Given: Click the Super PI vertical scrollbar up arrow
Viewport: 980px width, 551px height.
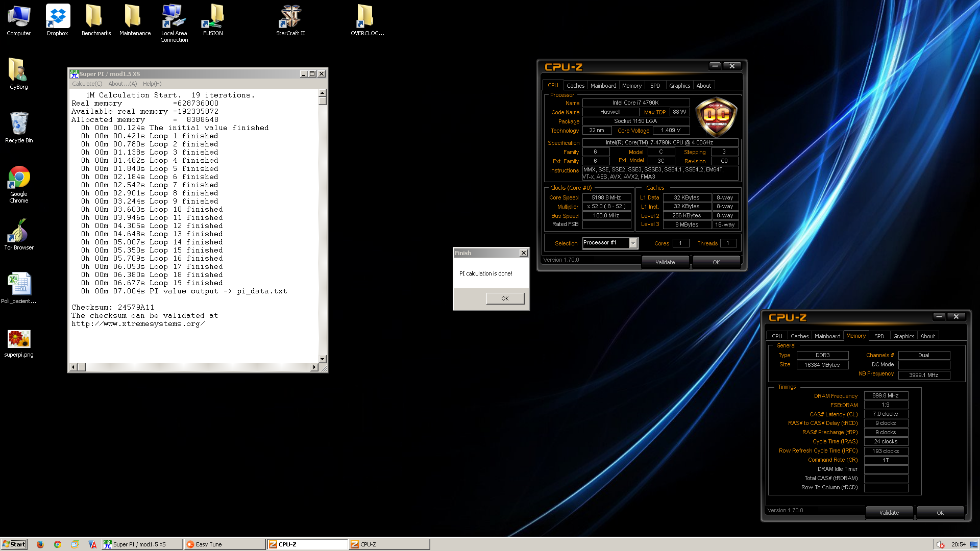Looking at the screenshot, I should 322,93.
